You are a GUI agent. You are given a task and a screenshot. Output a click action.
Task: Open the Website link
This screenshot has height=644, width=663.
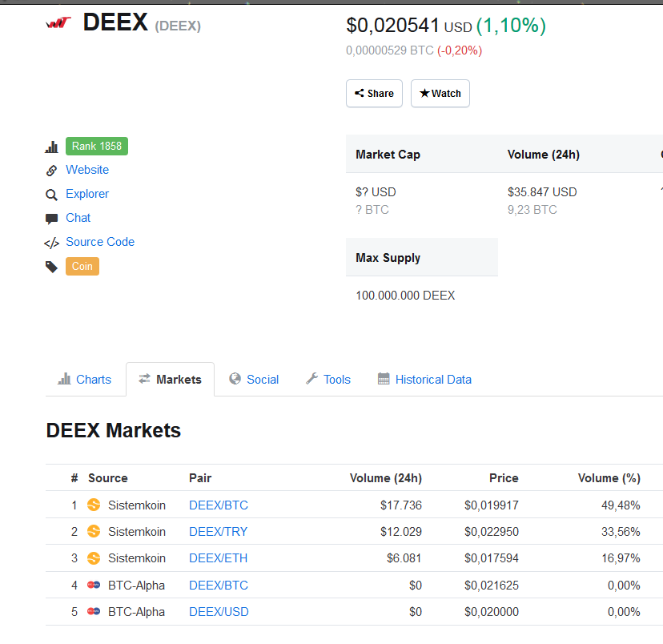[87, 170]
